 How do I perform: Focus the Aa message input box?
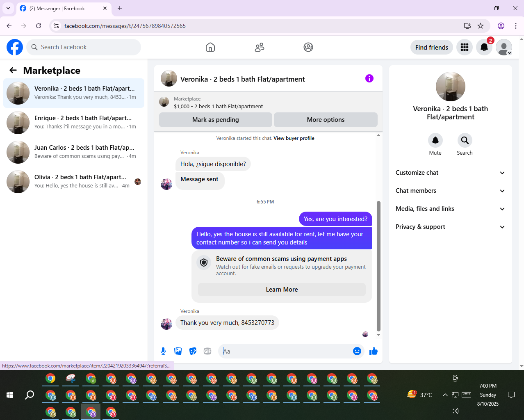click(x=286, y=351)
